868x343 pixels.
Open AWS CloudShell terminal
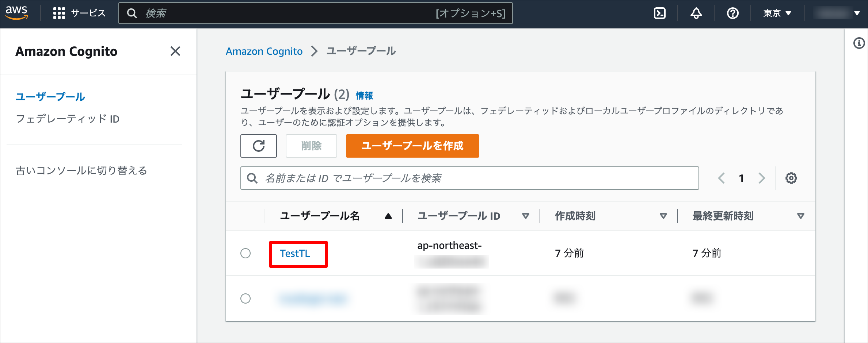pyautogui.click(x=660, y=13)
